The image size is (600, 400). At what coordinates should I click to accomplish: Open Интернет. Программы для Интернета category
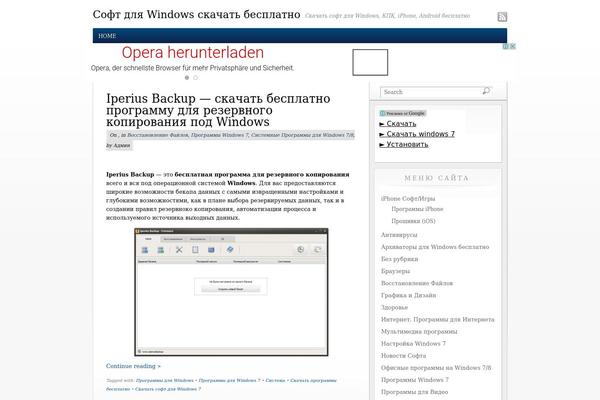pyautogui.click(x=437, y=320)
